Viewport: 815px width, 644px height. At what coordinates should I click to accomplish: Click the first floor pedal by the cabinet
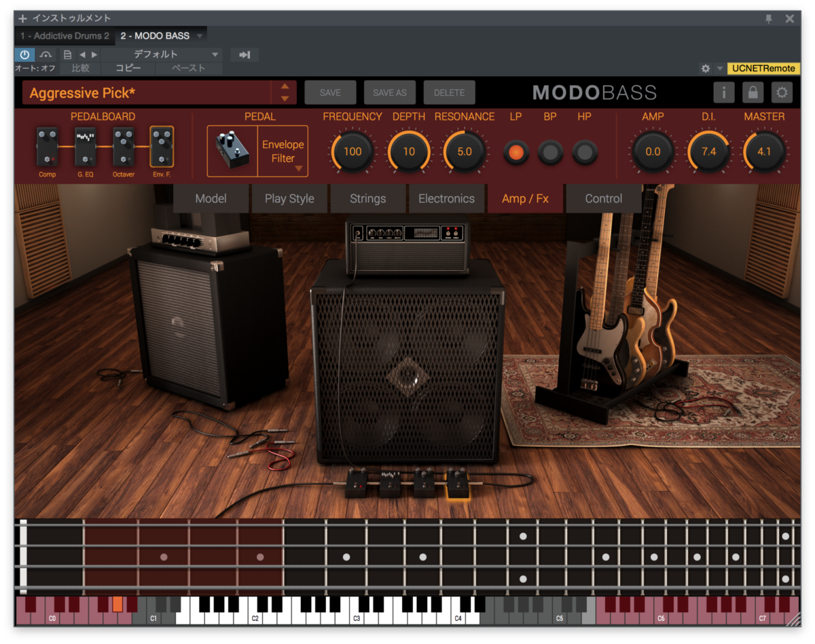point(357,483)
